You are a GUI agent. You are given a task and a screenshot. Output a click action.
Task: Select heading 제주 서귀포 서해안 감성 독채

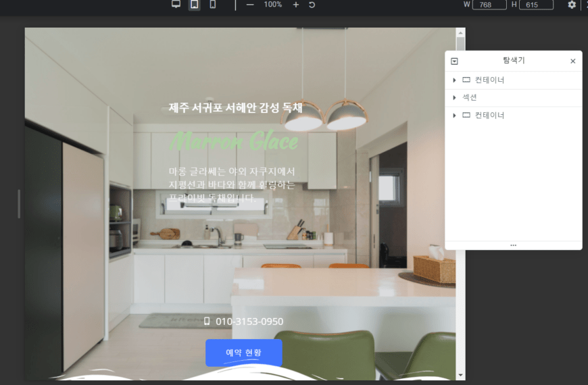click(235, 107)
